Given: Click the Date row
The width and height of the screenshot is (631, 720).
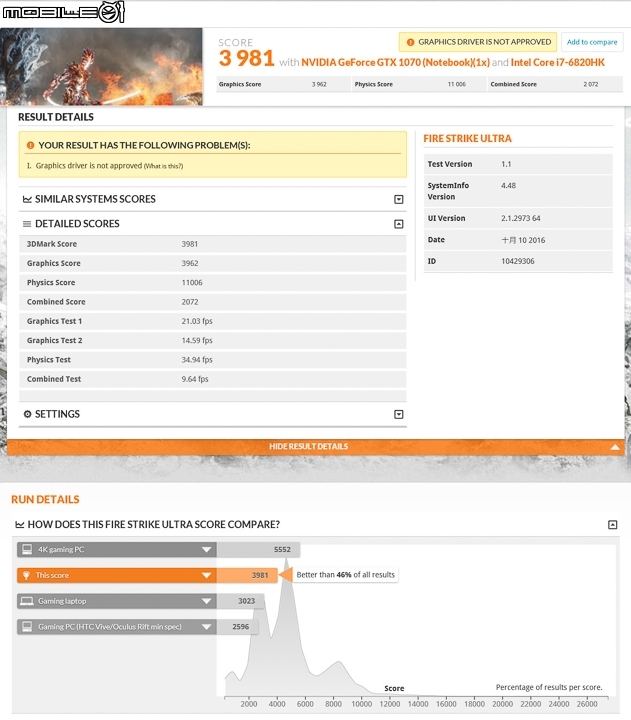Looking at the screenshot, I should click(x=518, y=240).
